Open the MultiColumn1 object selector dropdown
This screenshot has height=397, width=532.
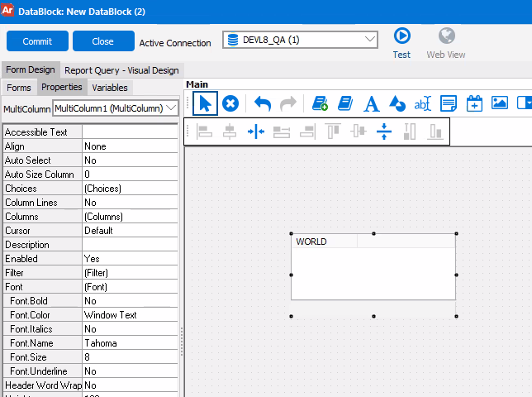(172, 108)
